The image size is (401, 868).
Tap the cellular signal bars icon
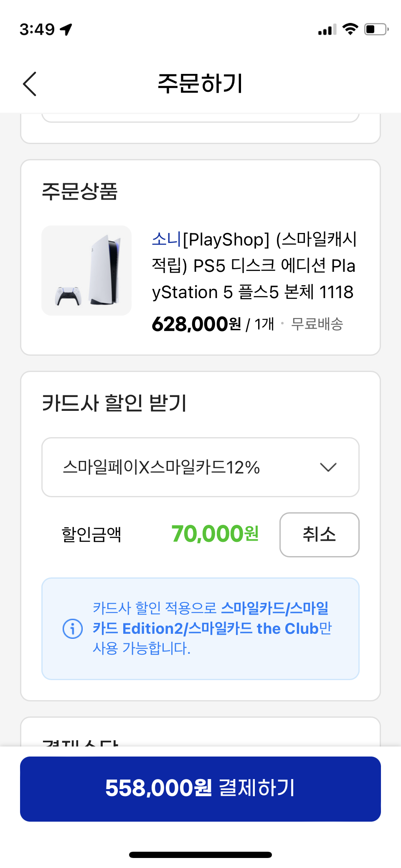tap(327, 30)
